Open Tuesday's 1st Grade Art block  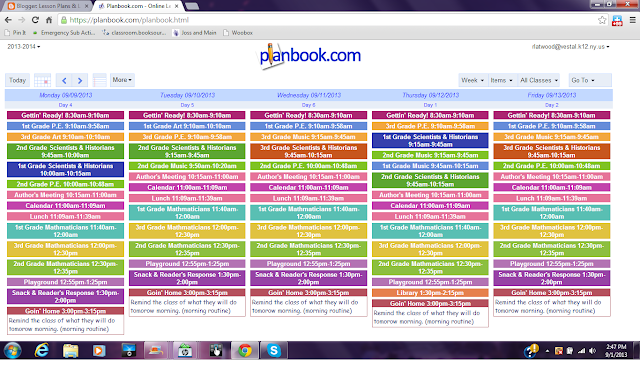pyautogui.click(x=187, y=126)
